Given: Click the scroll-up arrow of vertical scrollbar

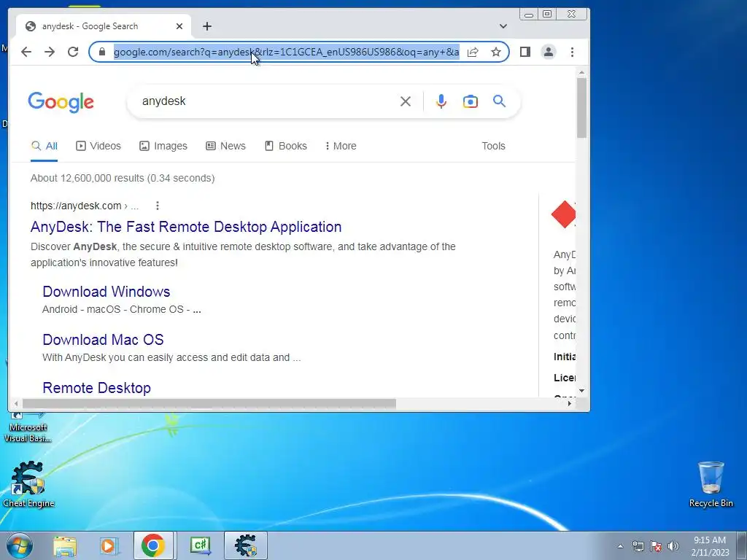Looking at the screenshot, I should point(581,72).
